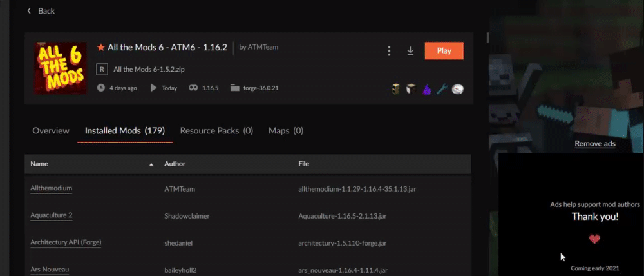Open the three-dot more options menu

coord(389,51)
